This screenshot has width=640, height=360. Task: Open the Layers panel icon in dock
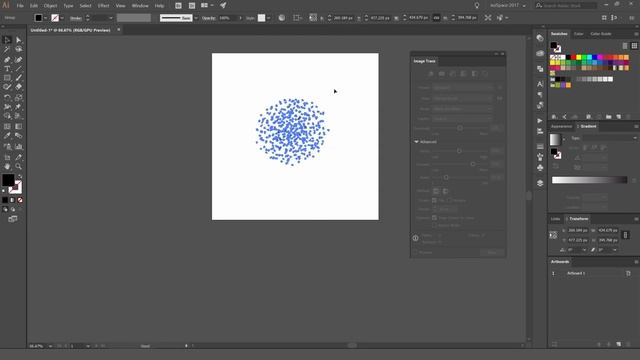coord(540,183)
